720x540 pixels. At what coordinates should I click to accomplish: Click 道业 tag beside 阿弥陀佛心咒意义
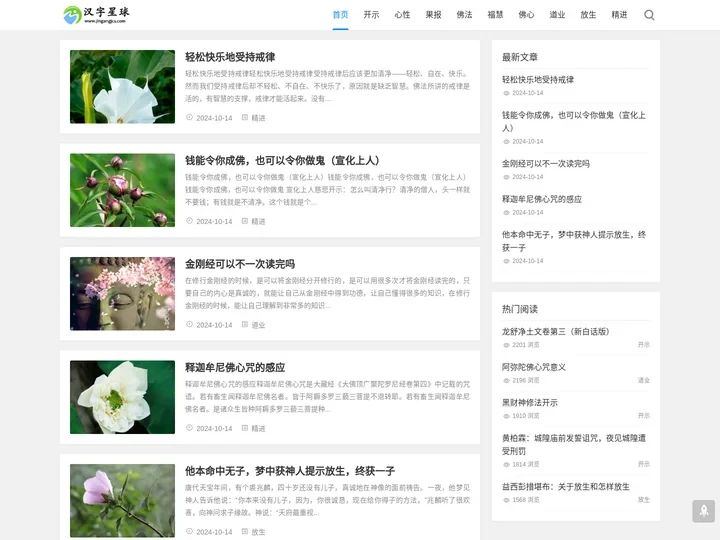pos(644,380)
